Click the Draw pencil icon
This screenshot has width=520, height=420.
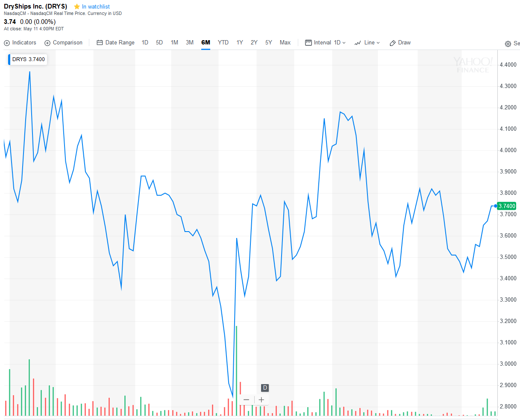393,43
